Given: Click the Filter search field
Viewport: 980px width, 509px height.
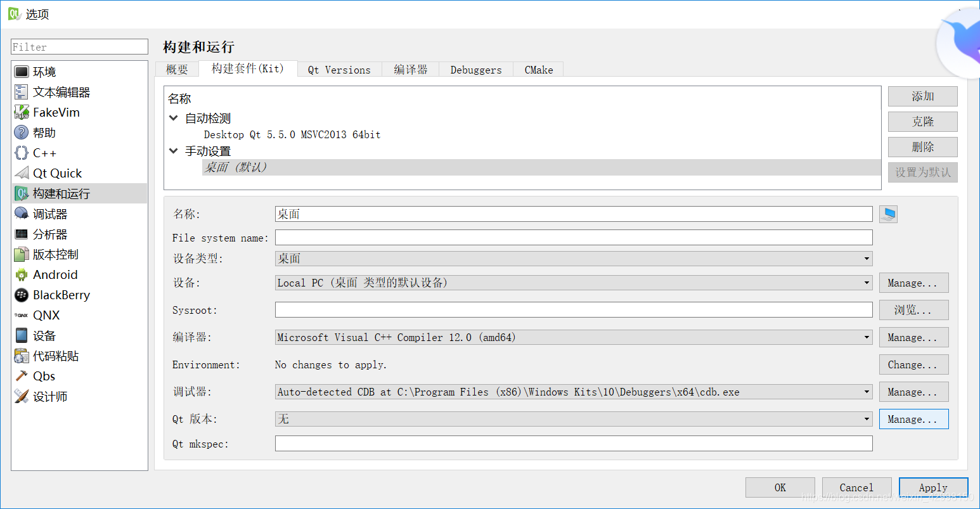Looking at the screenshot, I should pos(79,47).
